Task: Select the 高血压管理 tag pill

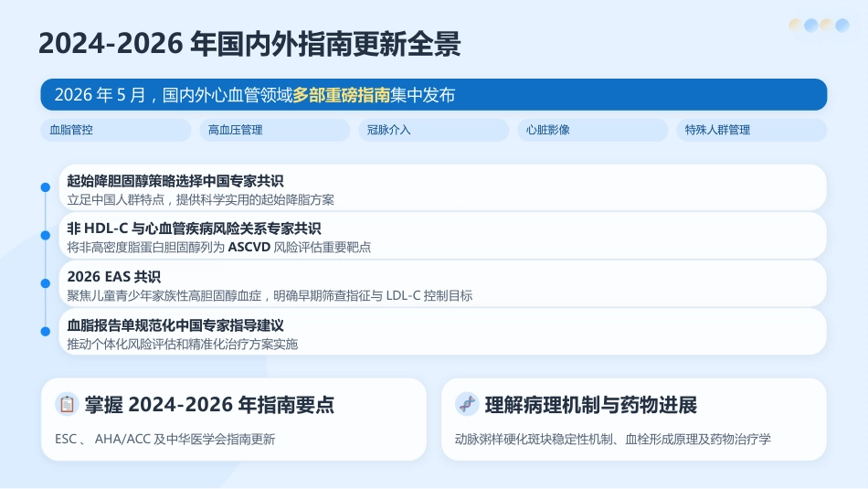Action: pos(275,130)
